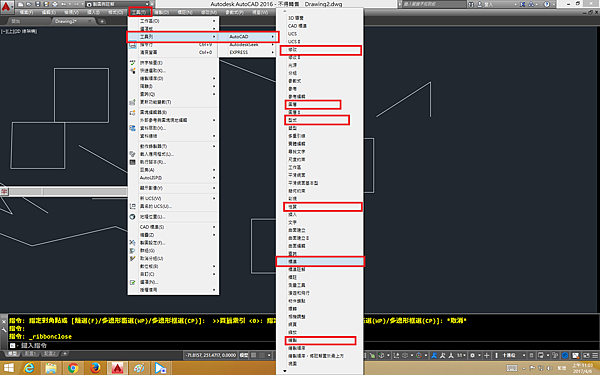Viewport: 600px width, 375px height.
Task: Expand the EXPRESS toolbars submenu
Action: coord(248,52)
